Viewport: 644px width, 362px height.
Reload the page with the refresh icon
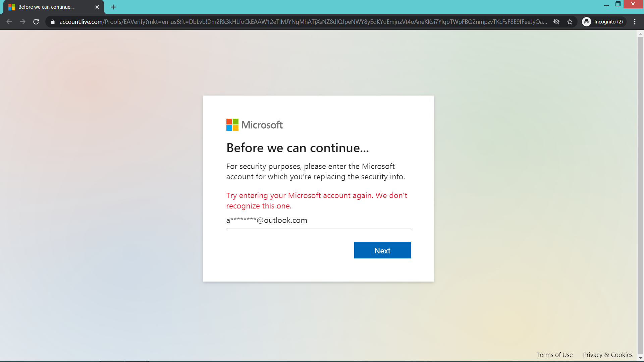point(36,22)
